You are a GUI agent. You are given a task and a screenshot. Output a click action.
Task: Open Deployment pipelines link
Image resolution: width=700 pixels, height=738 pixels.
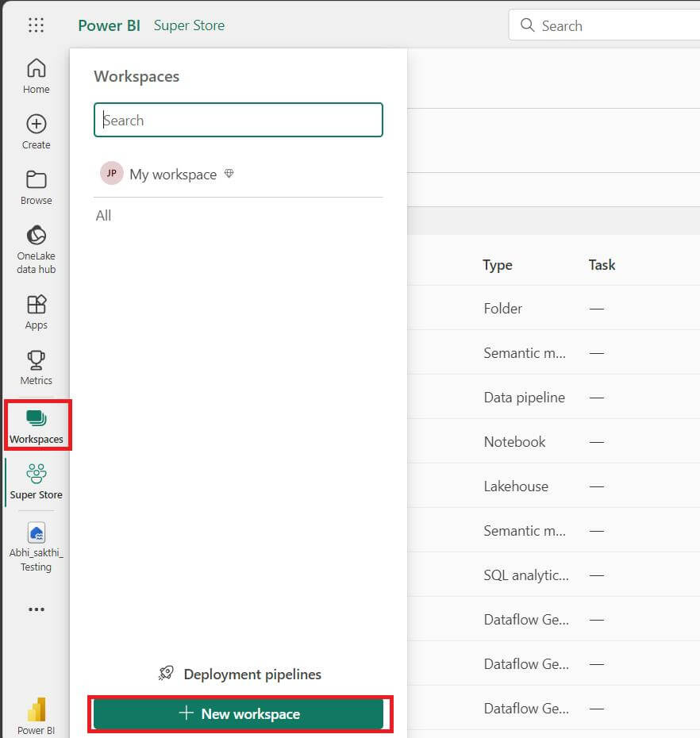coord(252,674)
